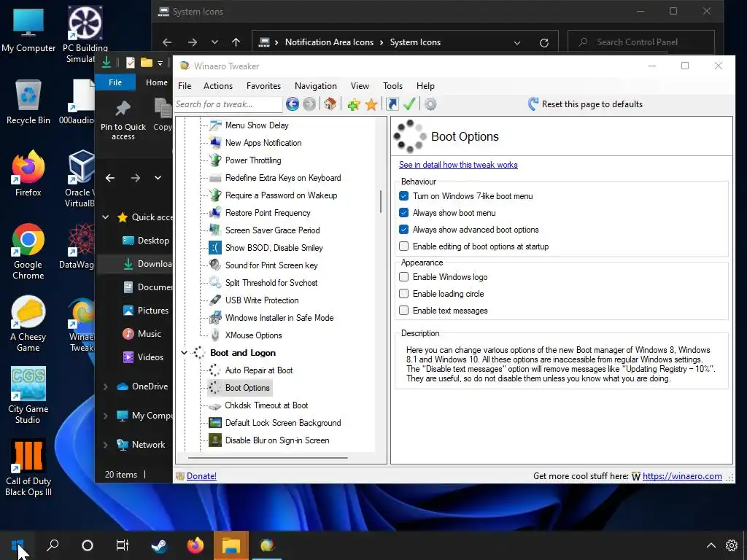Open the Help menu in Winaero Tweaker
Image resolution: width=747 pixels, height=560 pixels.
point(425,86)
